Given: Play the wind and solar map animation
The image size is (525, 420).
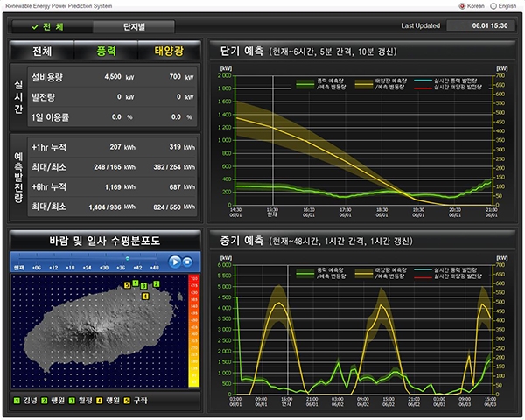Looking at the screenshot, I should (175, 262).
